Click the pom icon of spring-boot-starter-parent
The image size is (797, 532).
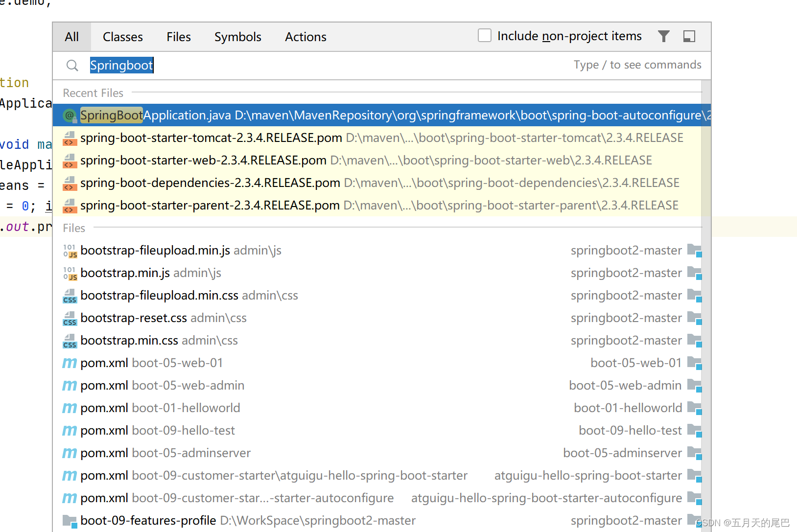click(x=70, y=206)
